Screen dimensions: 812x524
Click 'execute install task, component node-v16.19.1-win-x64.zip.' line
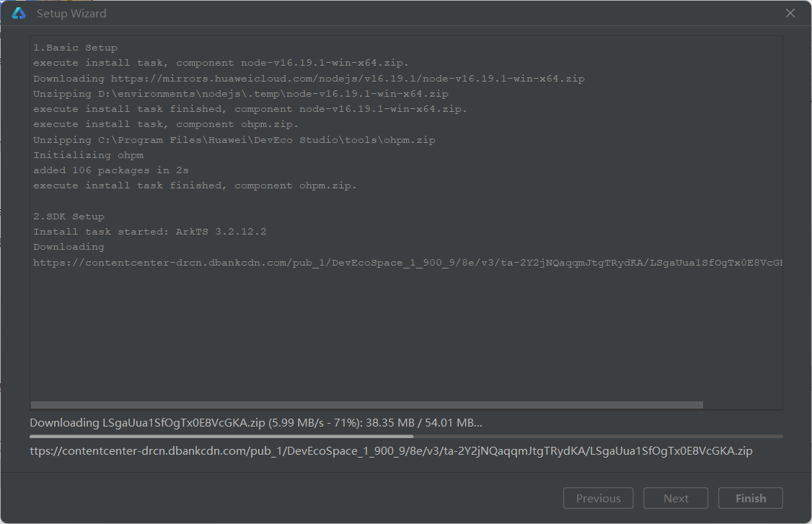221,63
